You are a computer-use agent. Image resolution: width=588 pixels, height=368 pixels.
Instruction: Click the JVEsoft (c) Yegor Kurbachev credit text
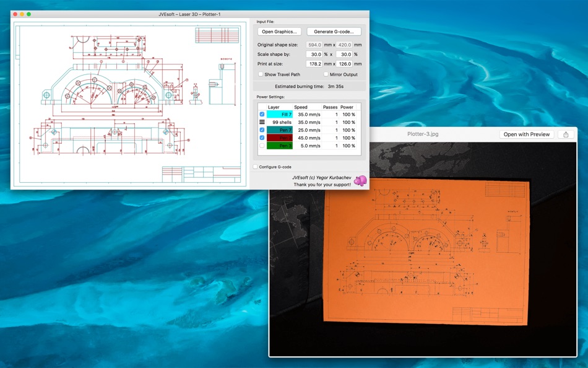pos(321,178)
